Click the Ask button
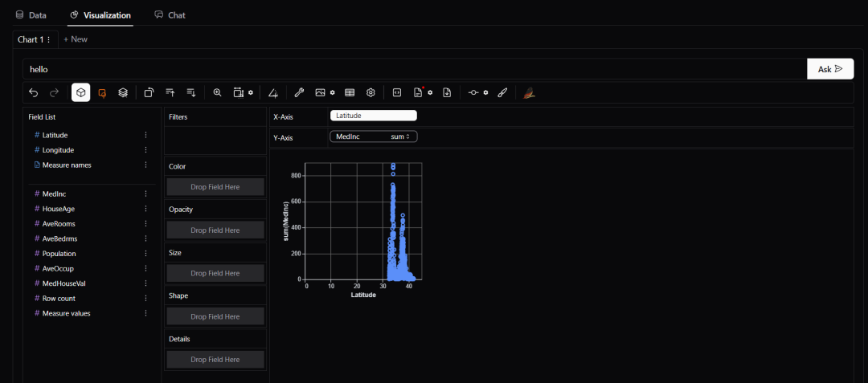Screen dimensions: 868x383 click(x=830, y=69)
